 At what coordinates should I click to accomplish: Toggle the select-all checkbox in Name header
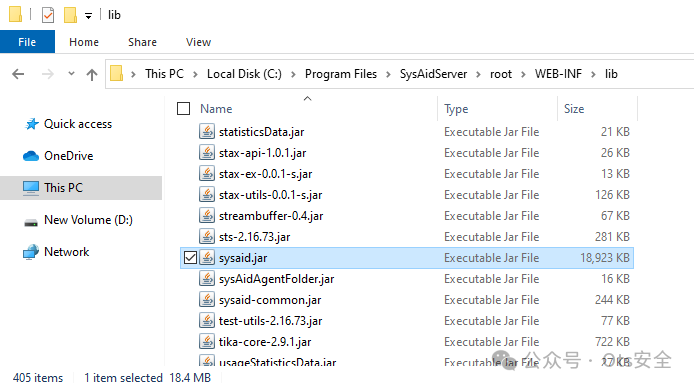(183, 108)
